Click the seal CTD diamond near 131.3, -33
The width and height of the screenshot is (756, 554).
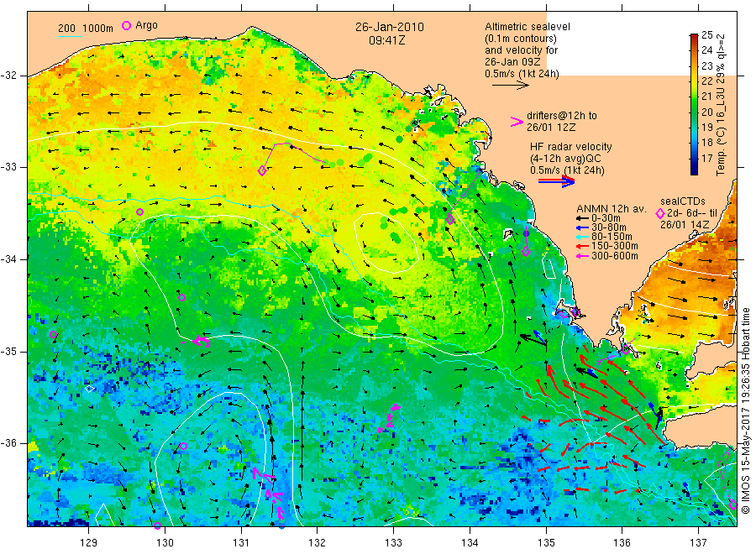[262, 170]
